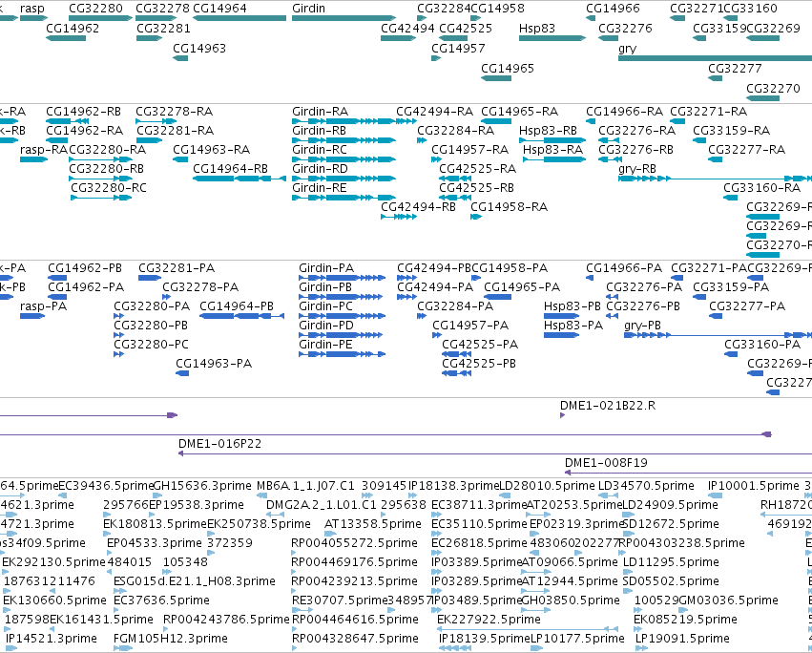Screen dimensions: 812x653
Task: Click BAC clone DME1-021B22.R
Action: pyautogui.click(x=562, y=415)
